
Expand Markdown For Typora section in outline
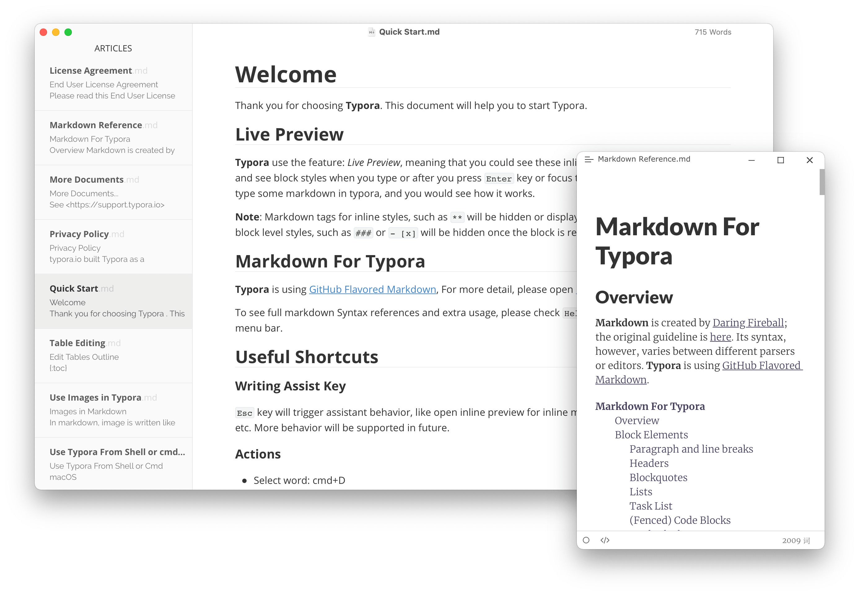[650, 406]
